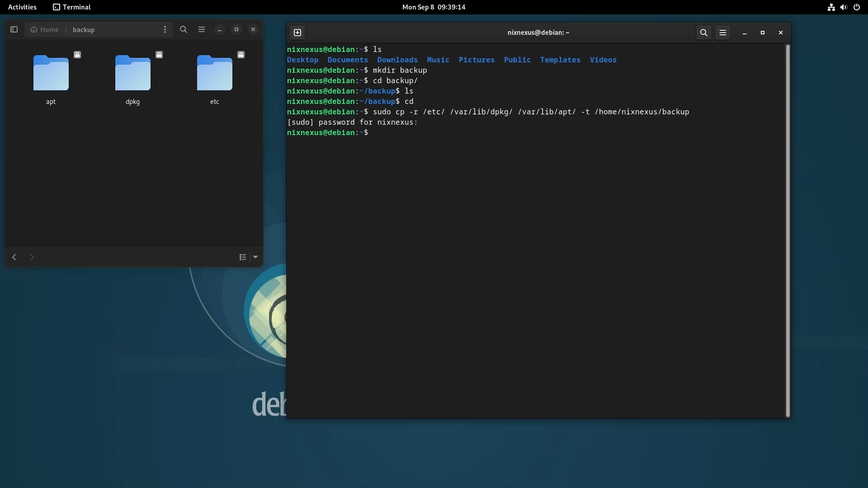Open the Activities overview

[22, 7]
